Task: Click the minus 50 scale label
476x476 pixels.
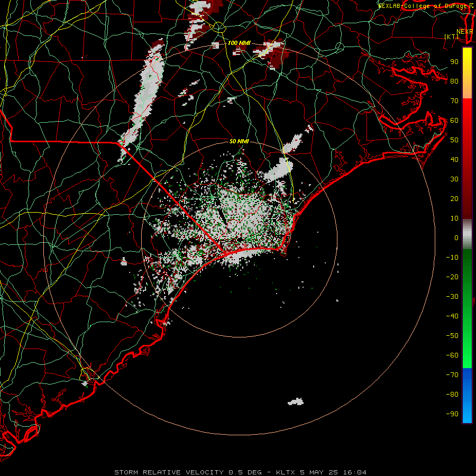Action: coord(452,336)
